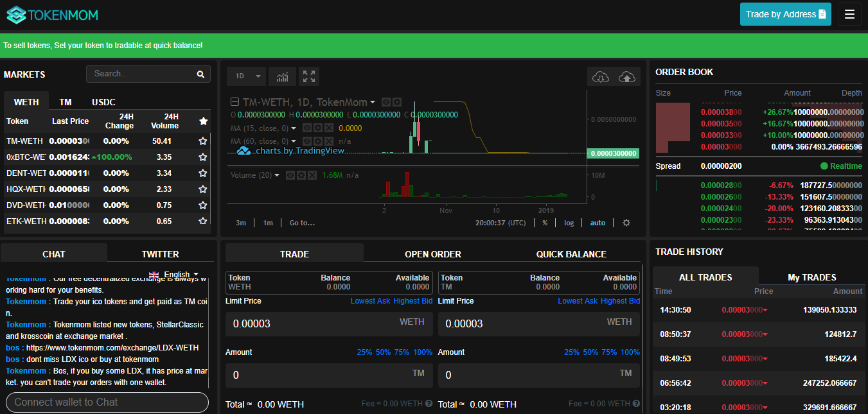Favorite the DVD-WETH market star
This screenshot has width=868, height=414.
tap(203, 205)
